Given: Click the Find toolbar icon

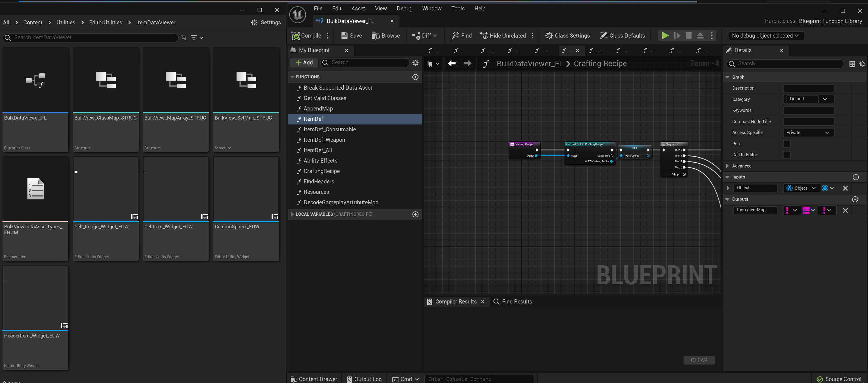Looking at the screenshot, I should tap(462, 36).
